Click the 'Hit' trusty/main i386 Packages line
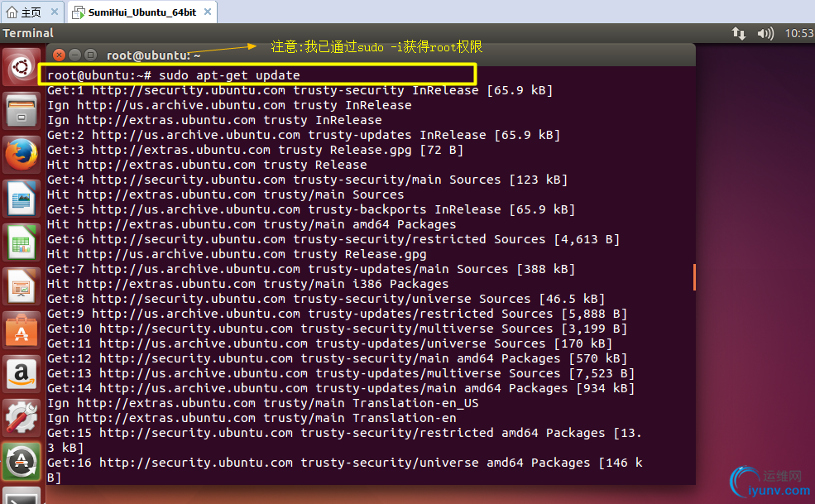The image size is (815, 504). (x=248, y=284)
